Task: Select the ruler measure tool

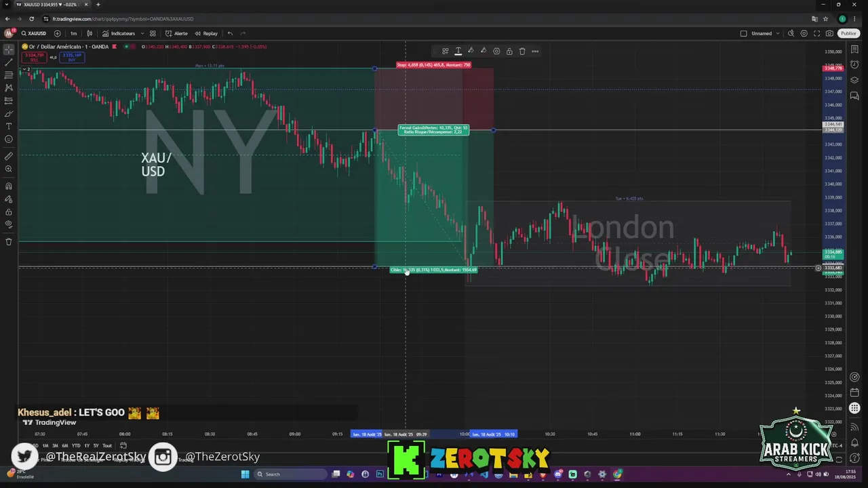Action: pyautogui.click(x=9, y=156)
